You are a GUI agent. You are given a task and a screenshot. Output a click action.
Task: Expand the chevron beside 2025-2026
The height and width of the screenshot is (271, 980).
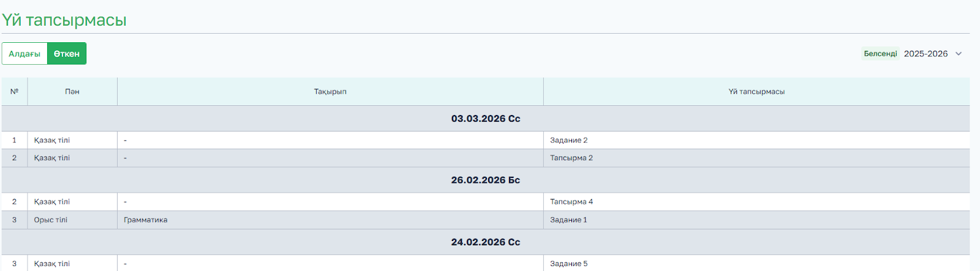pos(959,54)
